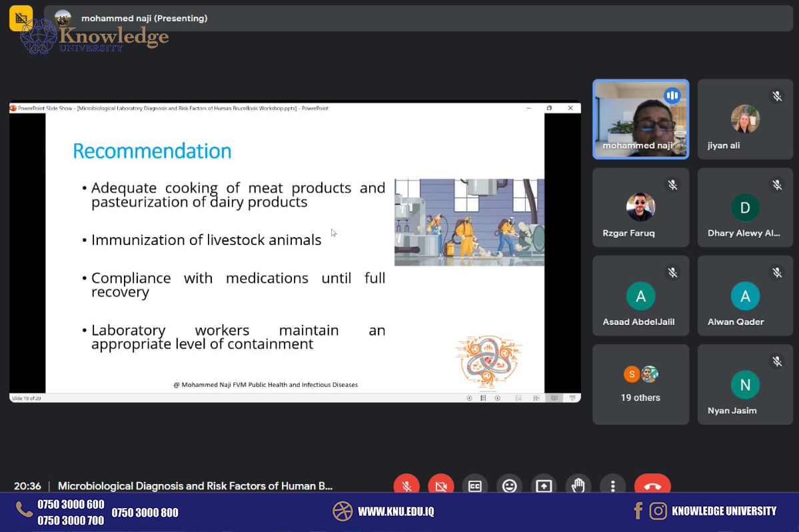Go to previous slide using PowerPoint status bar arrow

click(469, 398)
